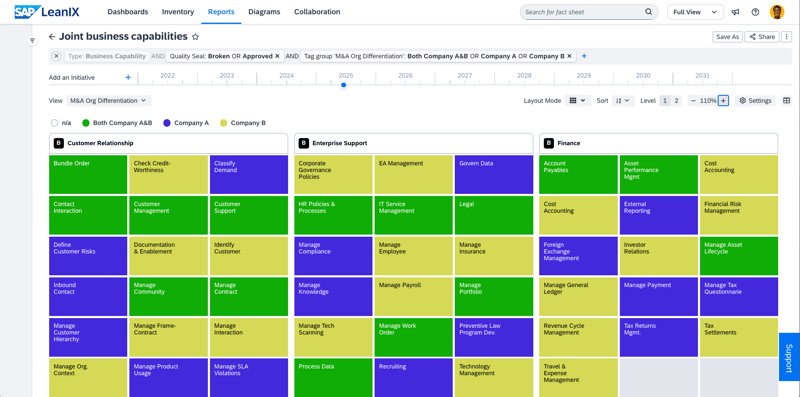Open the Collaboration tab
The height and width of the screenshot is (397, 800).
coord(317,12)
